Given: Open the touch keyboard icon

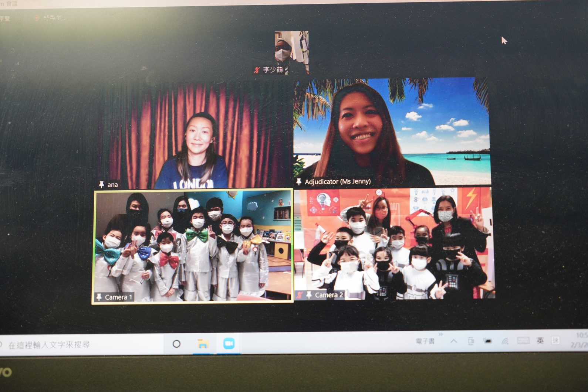Looking at the screenshot, I should coord(523,340).
